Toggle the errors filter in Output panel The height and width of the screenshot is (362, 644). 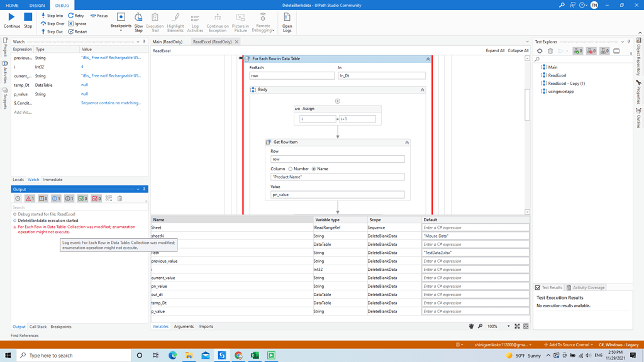30,199
